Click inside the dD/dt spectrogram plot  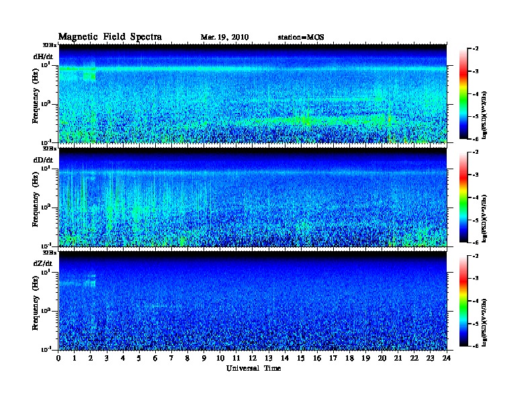[x=253, y=197]
